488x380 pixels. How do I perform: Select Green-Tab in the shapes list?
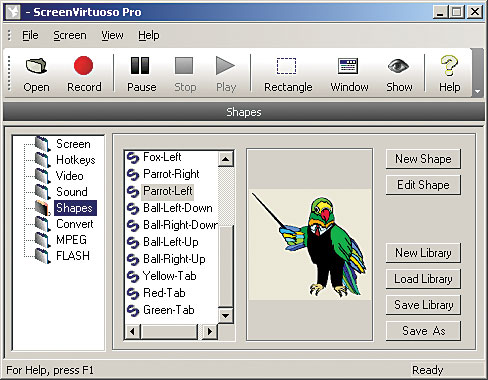169,310
